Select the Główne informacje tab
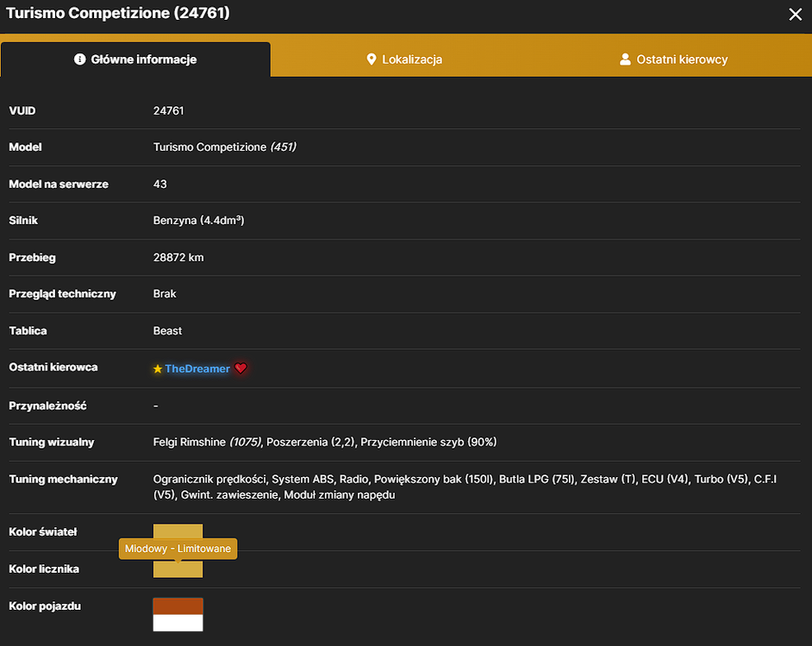The image size is (812, 646). click(135, 59)
